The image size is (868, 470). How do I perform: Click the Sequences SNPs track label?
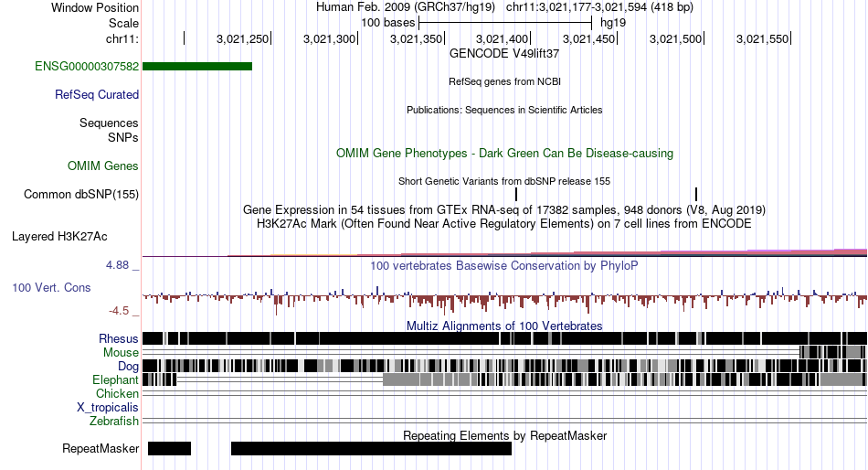pos(109,130)
